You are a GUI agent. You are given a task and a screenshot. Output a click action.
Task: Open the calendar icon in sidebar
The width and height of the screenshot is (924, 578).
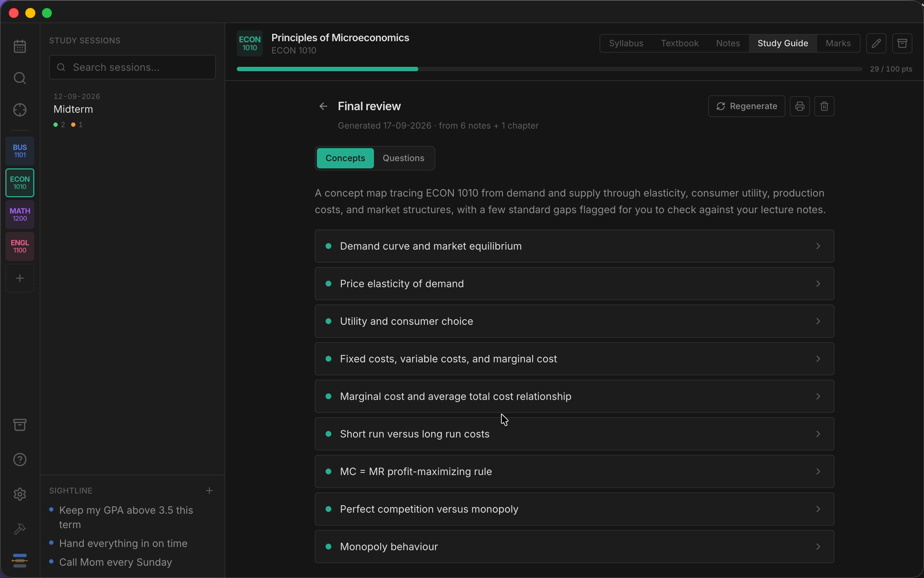(x=20, y=46)
